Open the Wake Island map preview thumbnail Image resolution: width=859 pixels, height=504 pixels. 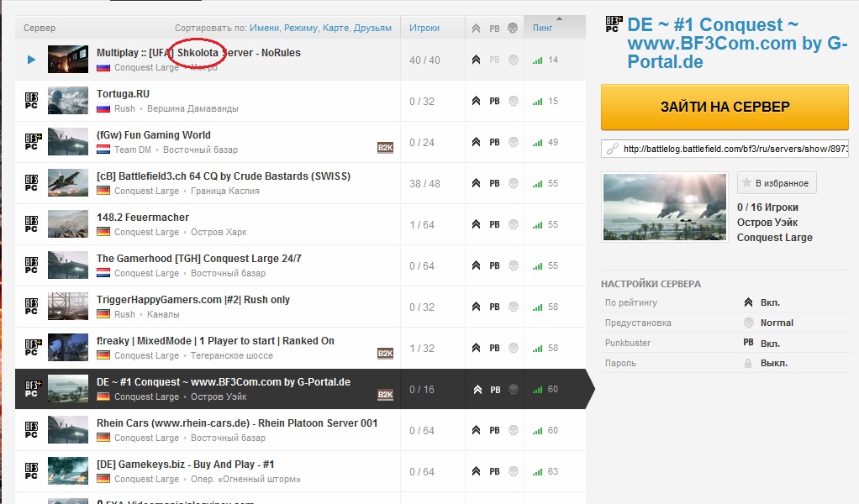665,207
